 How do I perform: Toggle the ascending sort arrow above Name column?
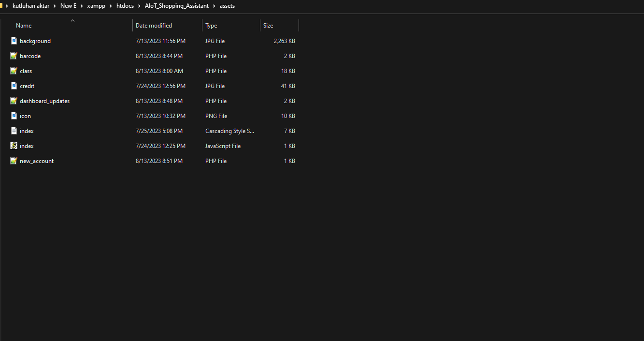tap(72, 20)
